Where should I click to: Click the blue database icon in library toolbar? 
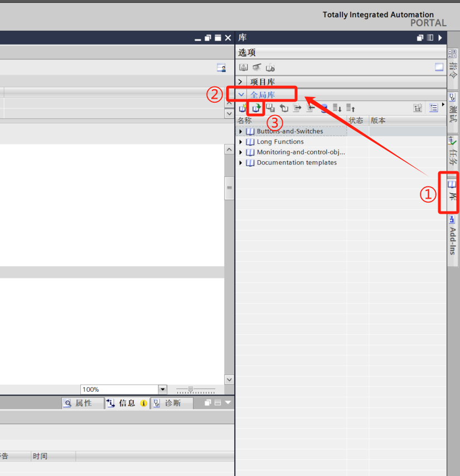(324, 108)
